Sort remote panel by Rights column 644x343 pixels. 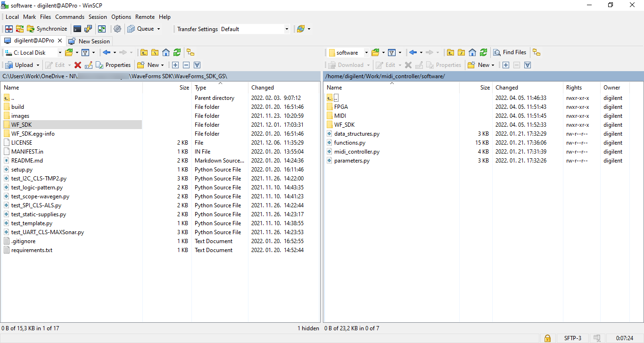[582, 87]
